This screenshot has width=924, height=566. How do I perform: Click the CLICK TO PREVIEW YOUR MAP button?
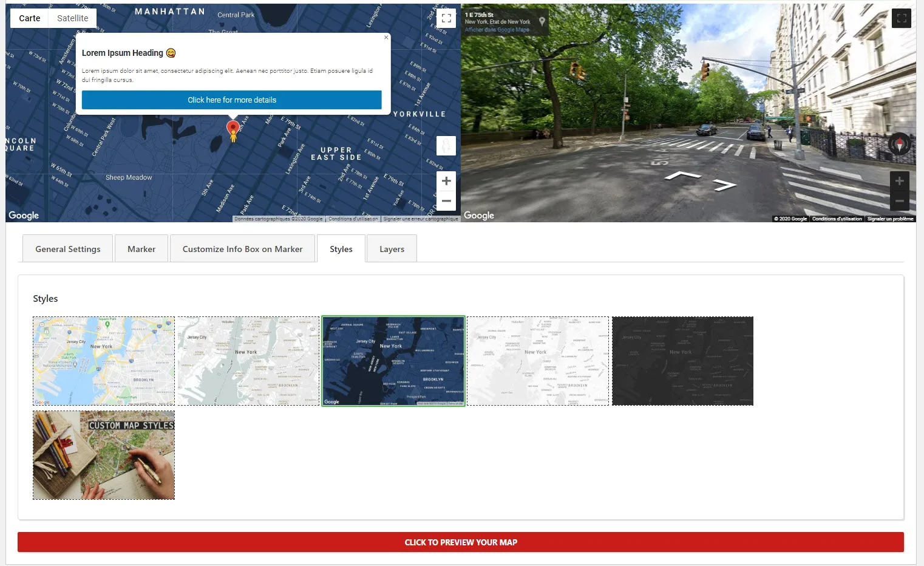[461, 542]
